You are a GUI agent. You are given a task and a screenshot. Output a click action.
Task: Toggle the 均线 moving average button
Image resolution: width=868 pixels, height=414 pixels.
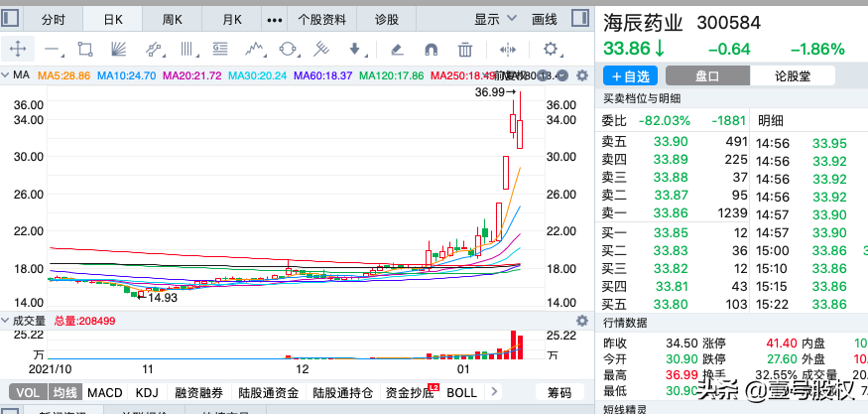[x=65, y=392]
